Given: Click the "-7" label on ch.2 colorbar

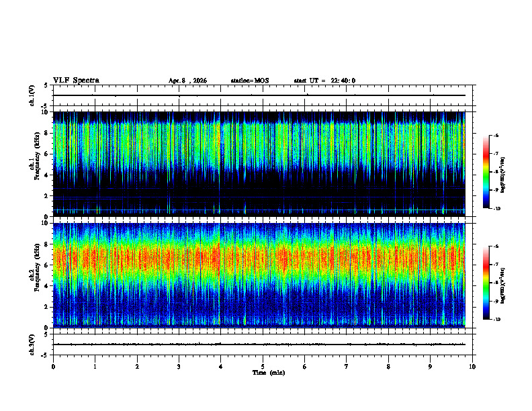Looking at the screenshot, I should coord(496,265).
